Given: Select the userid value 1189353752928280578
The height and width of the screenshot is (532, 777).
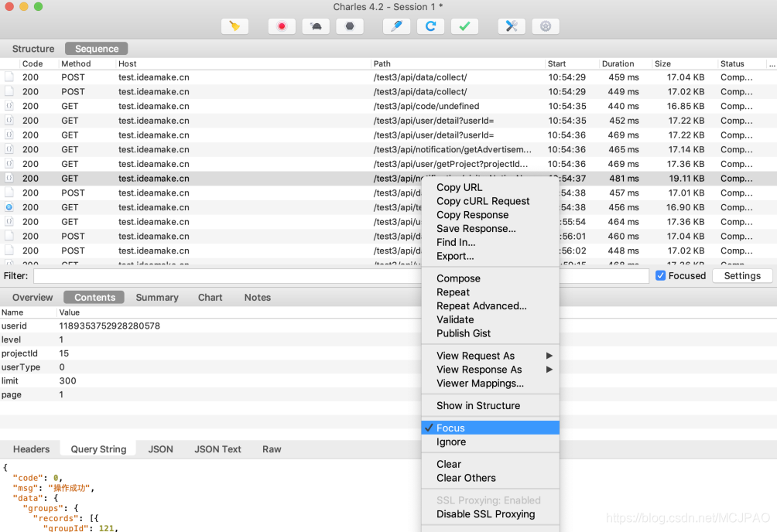Looking at the screenshot, I should tap(110, 326).
